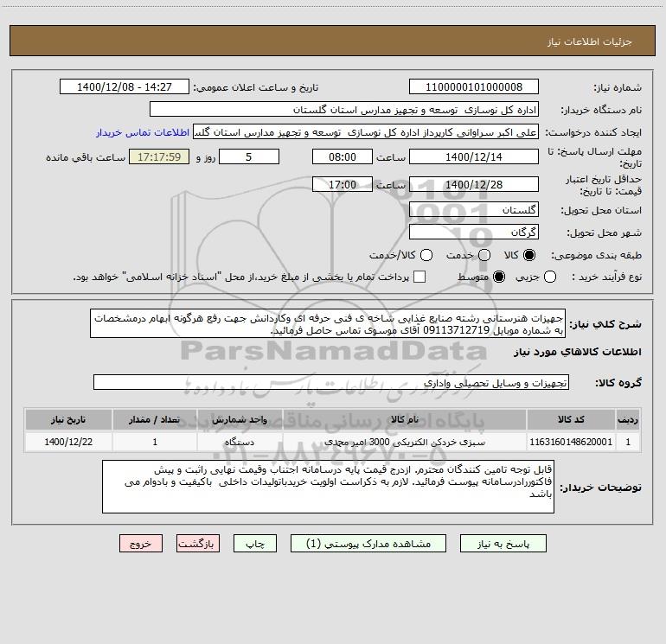Image resolution: width=666 pixels, height=644 pixels.
Task: Tick the اسناد خزانه اسلامی payment checkbox
Action: tap(419, 277)
